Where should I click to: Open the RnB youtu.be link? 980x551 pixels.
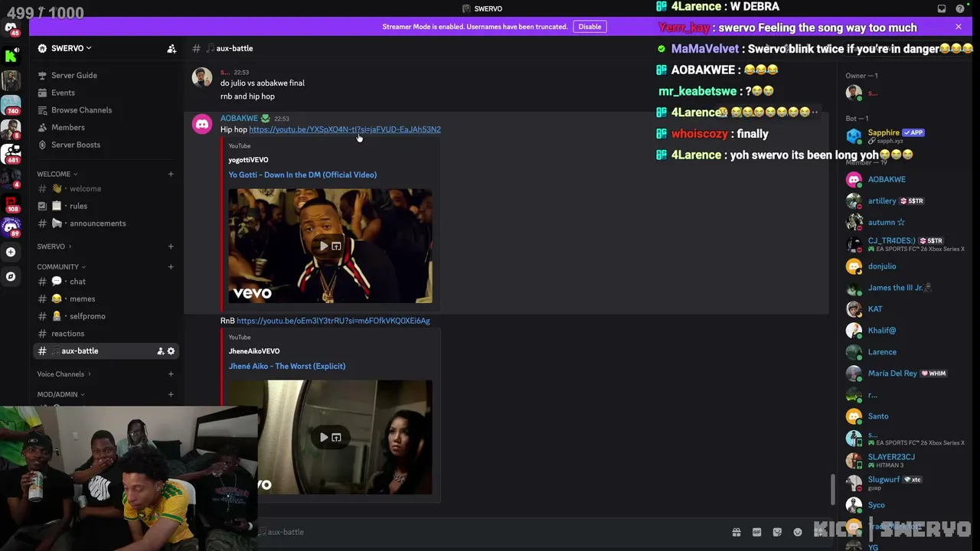point(333,321)
